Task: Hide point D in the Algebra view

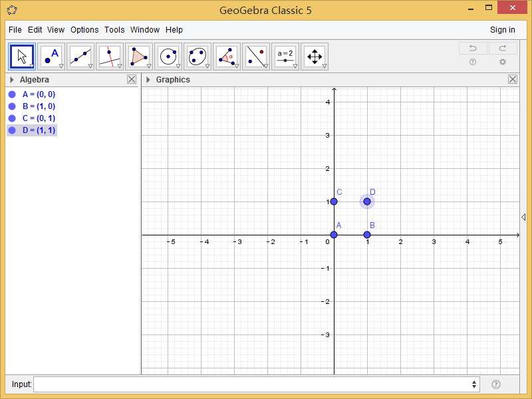Action: tap(11, 130)
